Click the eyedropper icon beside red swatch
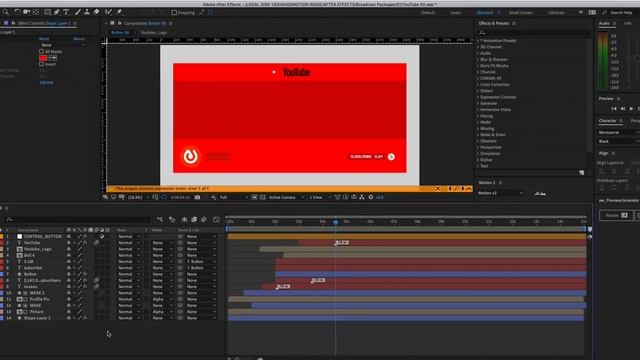The height and width of the screenshot is (360, 640). click(x=53, y=58)
